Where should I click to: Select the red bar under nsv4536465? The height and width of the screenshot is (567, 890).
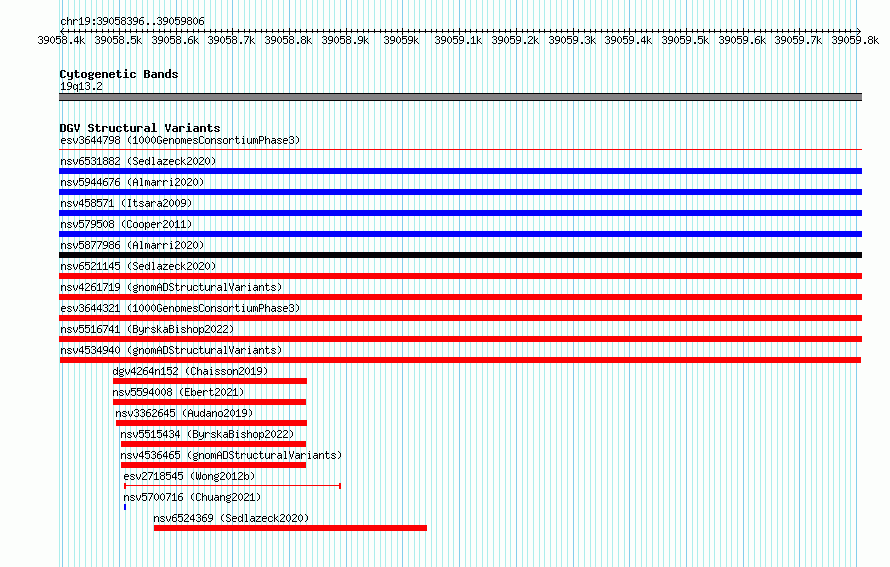point(213,465)
